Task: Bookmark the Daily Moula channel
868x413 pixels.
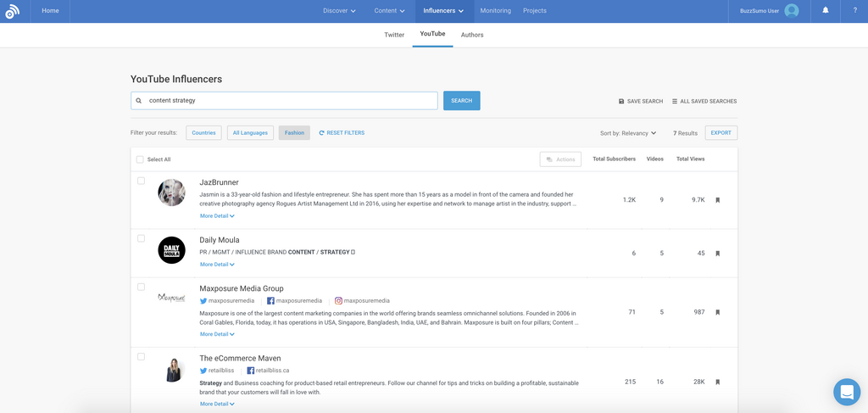Action: tap(718, 254)
